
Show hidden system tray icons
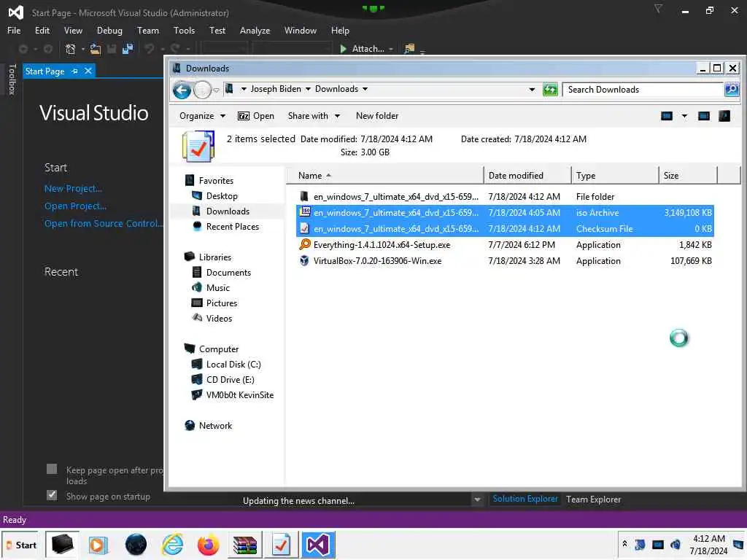624,543
